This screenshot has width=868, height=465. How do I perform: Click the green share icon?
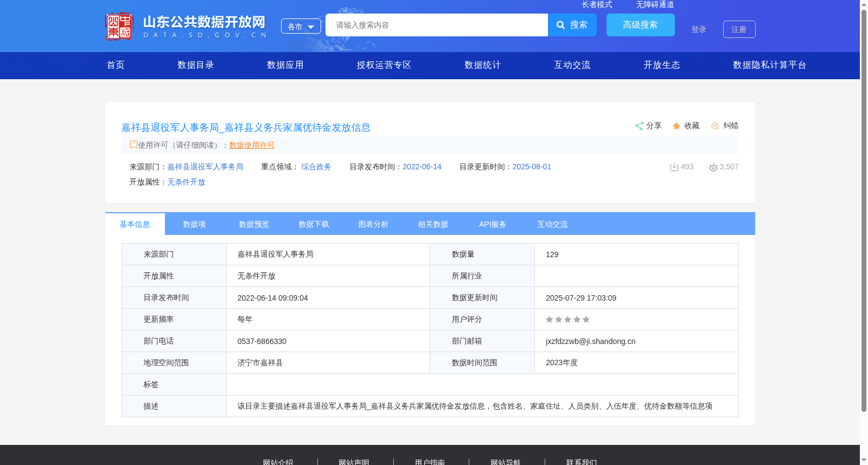639,126
